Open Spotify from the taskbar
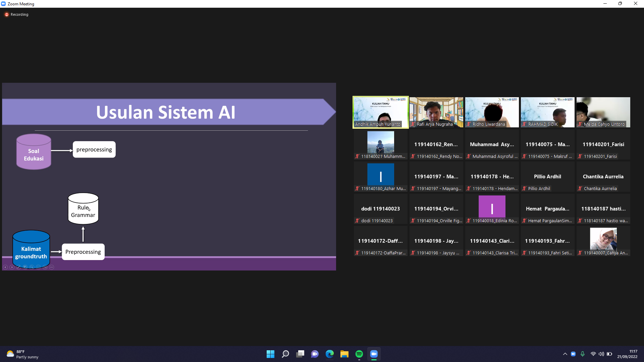 [x=359, y=354]
